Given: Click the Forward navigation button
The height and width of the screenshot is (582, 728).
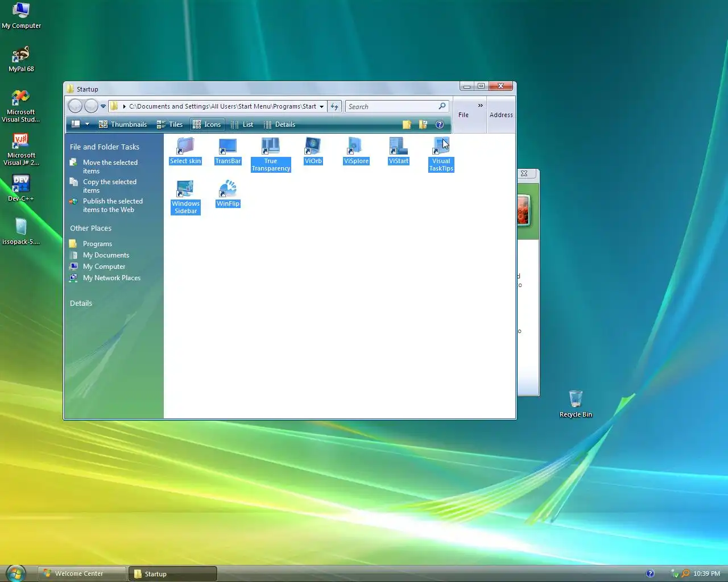Looking at the screenshot, I should 91,106.
